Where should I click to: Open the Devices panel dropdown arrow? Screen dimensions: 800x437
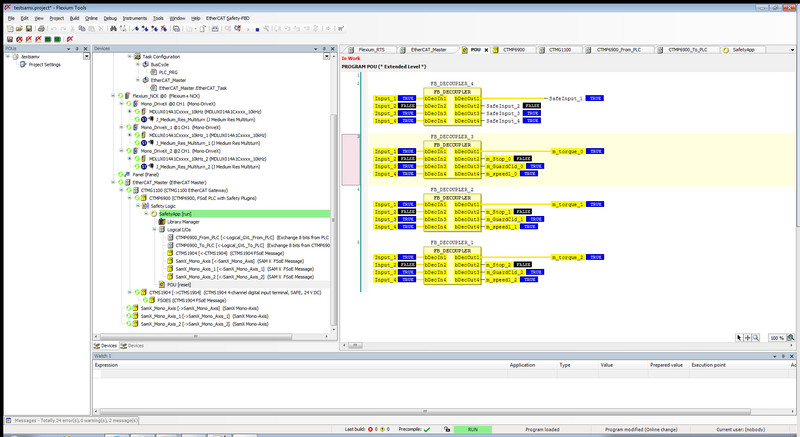tap(314, 48)
